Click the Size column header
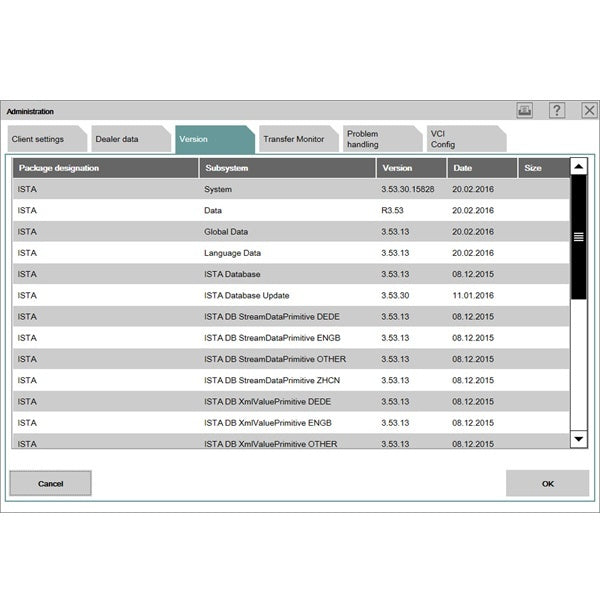This screenshot has width=600, height=600. (x=544, y=168)
